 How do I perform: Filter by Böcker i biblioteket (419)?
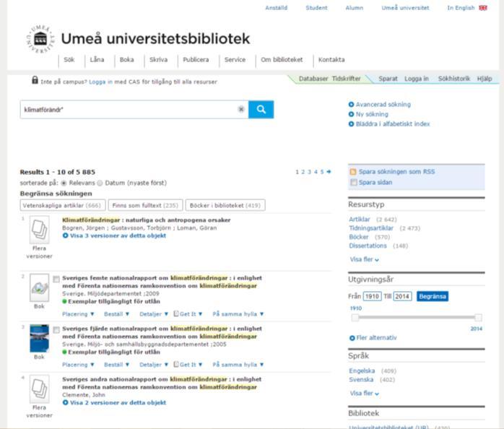coord(225,205)
